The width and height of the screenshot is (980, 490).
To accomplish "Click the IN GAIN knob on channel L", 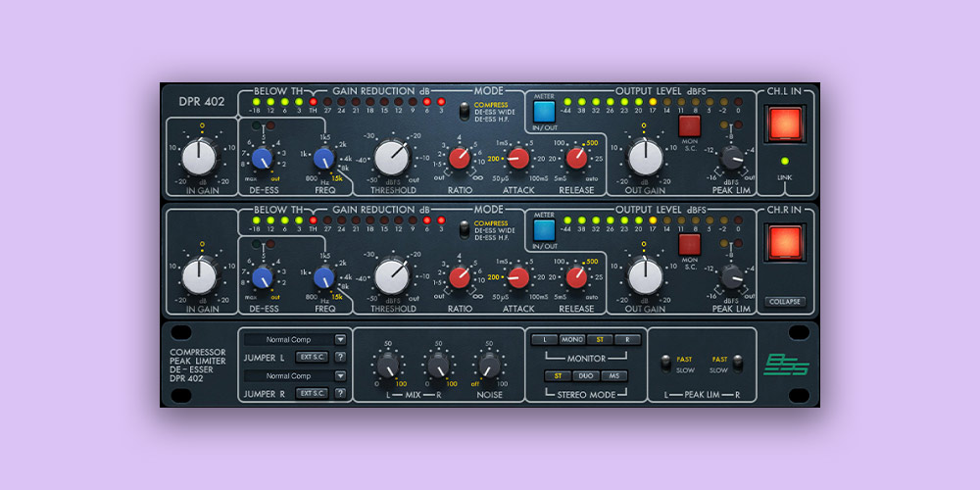I will 199,158.
